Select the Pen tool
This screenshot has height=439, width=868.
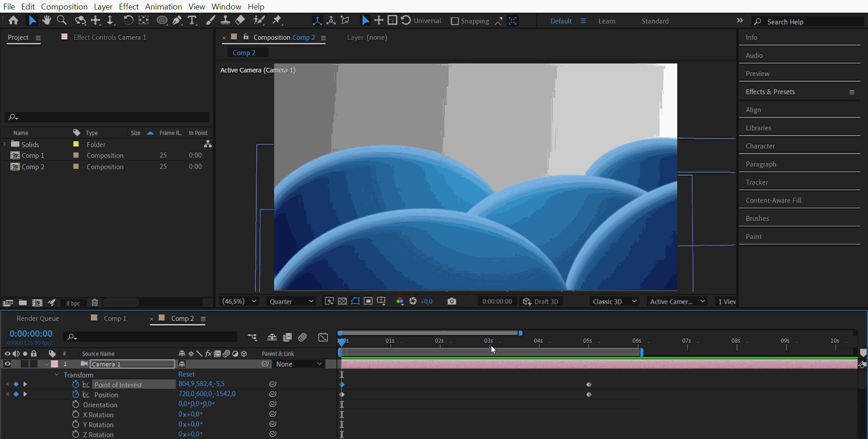(177, 20)
